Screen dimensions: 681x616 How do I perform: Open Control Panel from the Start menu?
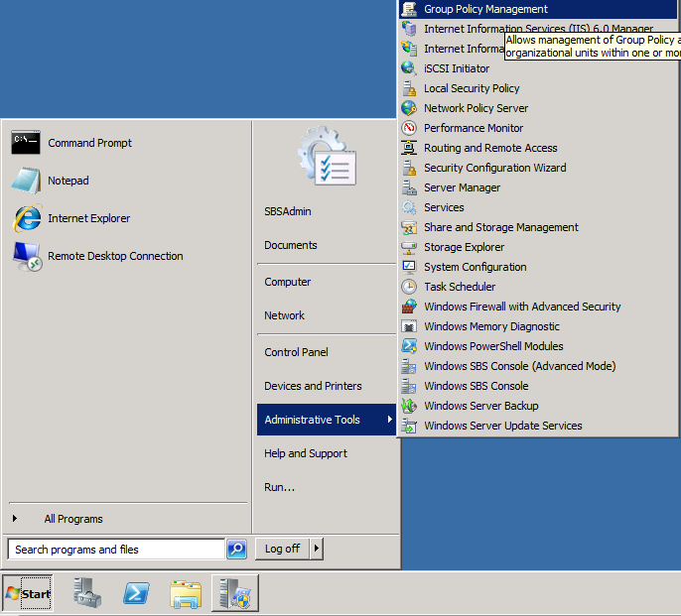point(296,352)
